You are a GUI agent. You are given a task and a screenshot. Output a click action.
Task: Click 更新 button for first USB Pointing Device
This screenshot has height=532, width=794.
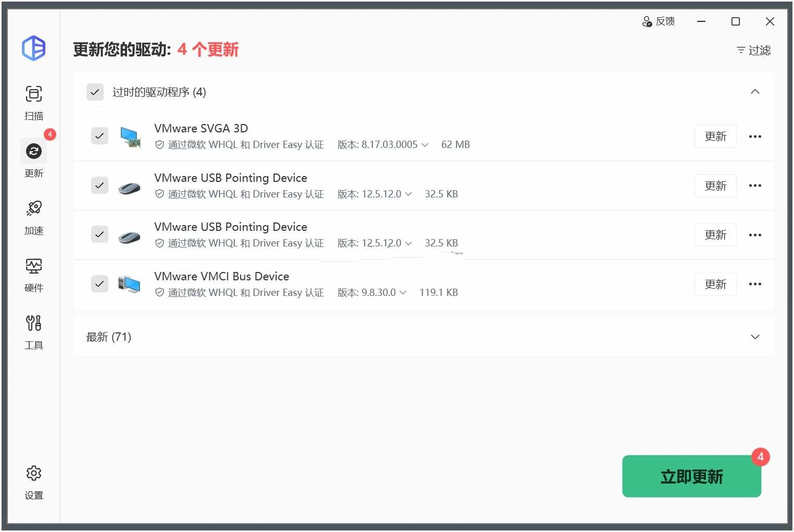point(715,185)
